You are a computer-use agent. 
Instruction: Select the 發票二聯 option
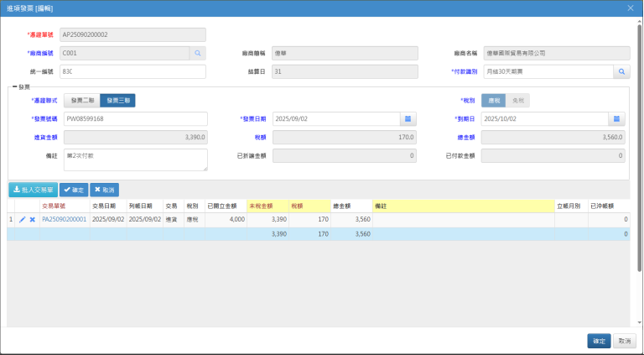coord(81,101)
